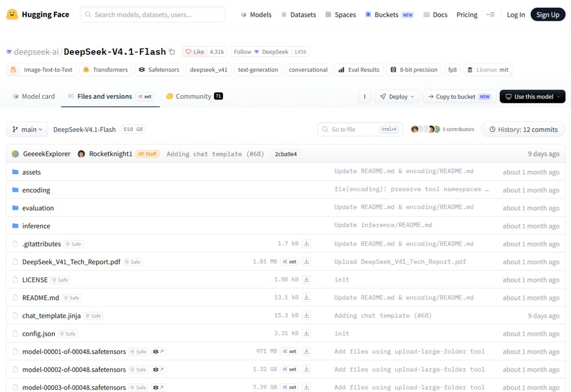Open safetensors viewer for model-00002 file
The height and width of the screenshot is (392, 571).
(158, 369)
